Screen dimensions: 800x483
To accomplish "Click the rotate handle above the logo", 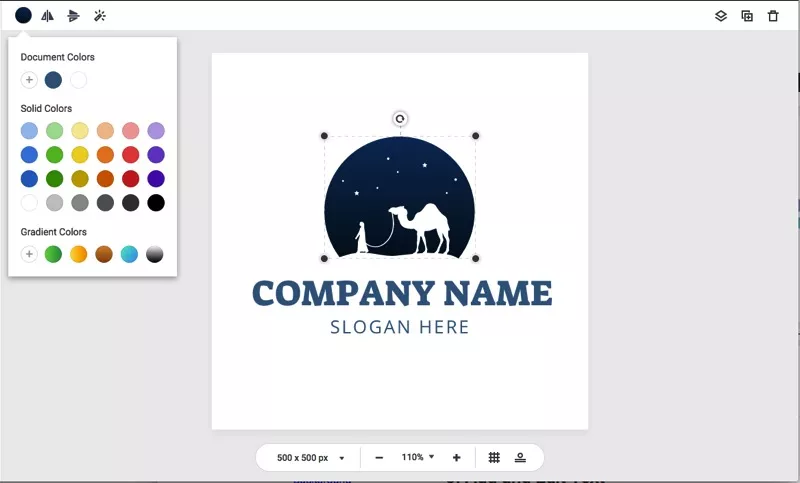I will pos(400,119).
